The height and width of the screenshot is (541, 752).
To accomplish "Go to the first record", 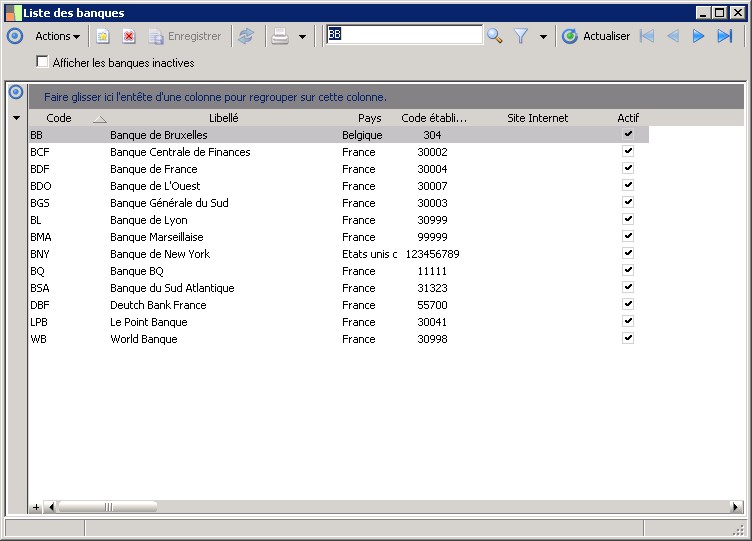I will click(647, 36).
